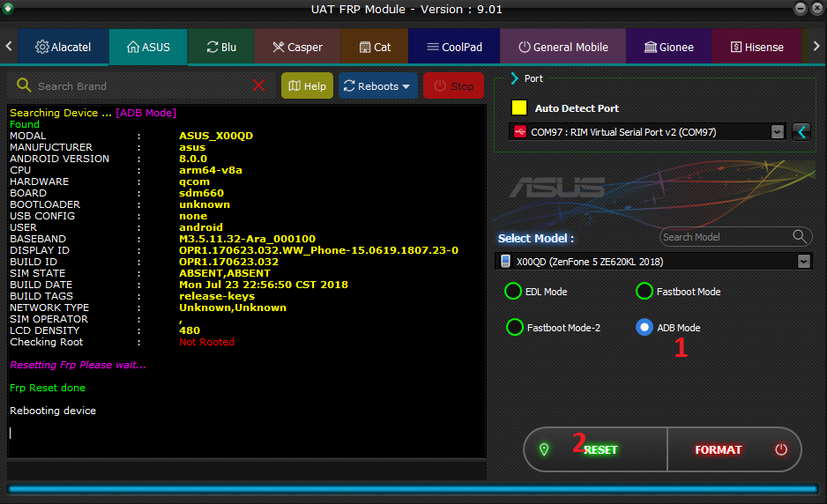Click the red FORMAT button
The width and height of the screenshot is (827, 504).
click(x=734, y=449)
